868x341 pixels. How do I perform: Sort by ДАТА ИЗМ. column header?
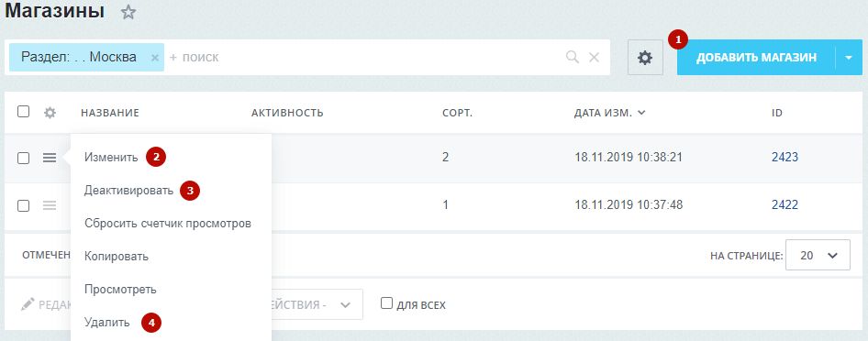coord(609,113)
